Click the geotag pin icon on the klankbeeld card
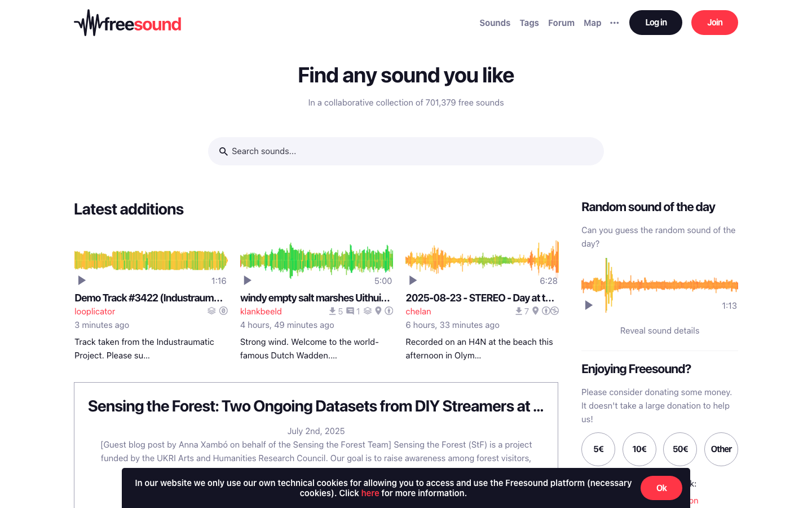Image resolution: width=812 pixels, height=508 pixels. [x=378, y=311]
